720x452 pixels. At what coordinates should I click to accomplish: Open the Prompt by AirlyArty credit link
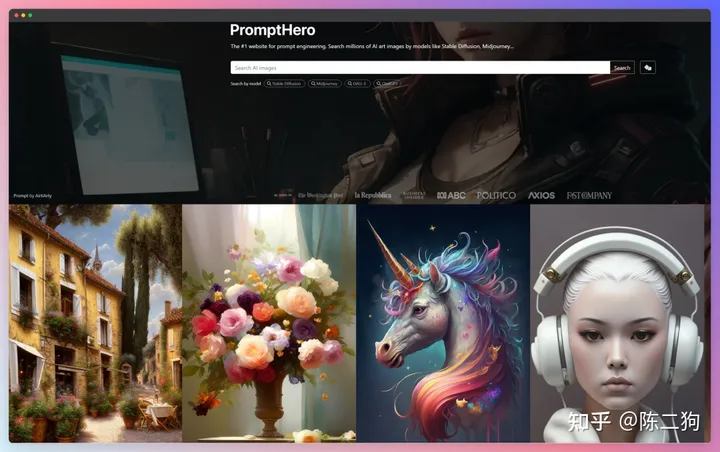pyautogui.click(x=32, y=196)
